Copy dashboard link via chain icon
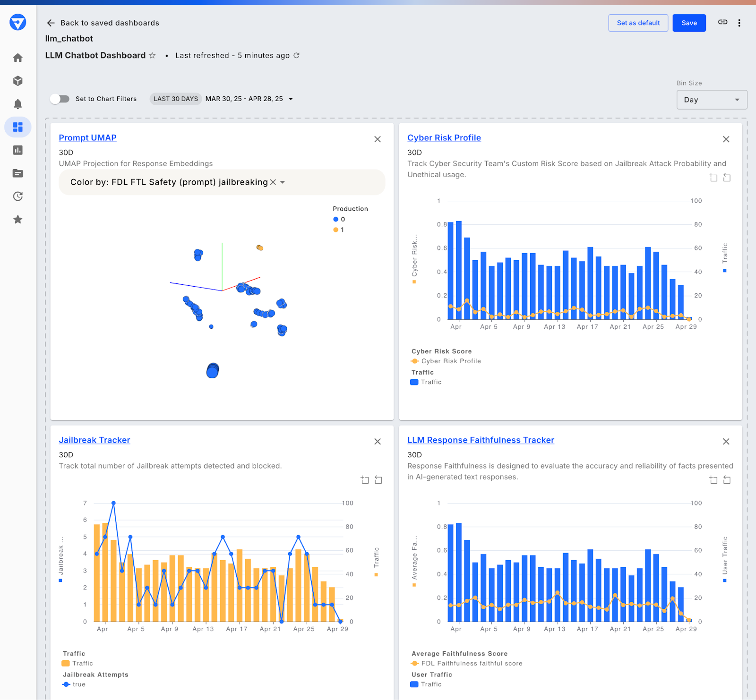Screen dimensions: 756x700 tap(722, 22)
